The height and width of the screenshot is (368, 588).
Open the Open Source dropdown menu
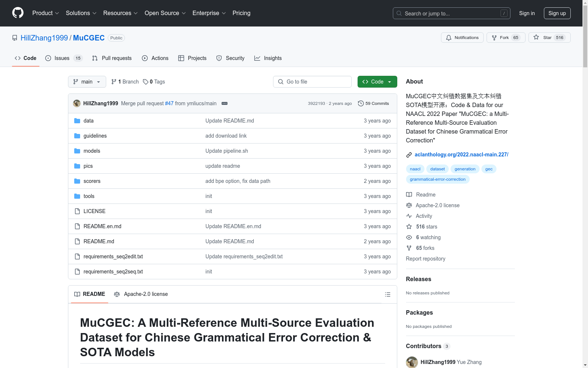165,13
